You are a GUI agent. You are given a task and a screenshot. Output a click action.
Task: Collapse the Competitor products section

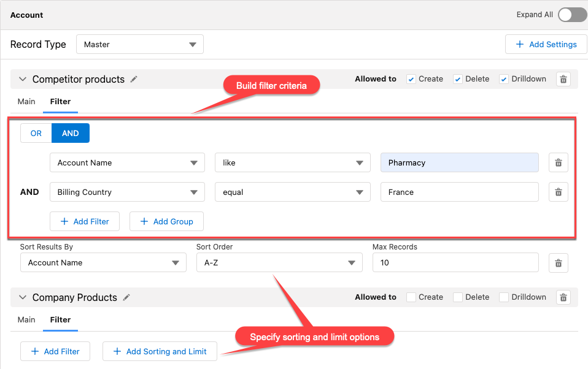[23, 79]
